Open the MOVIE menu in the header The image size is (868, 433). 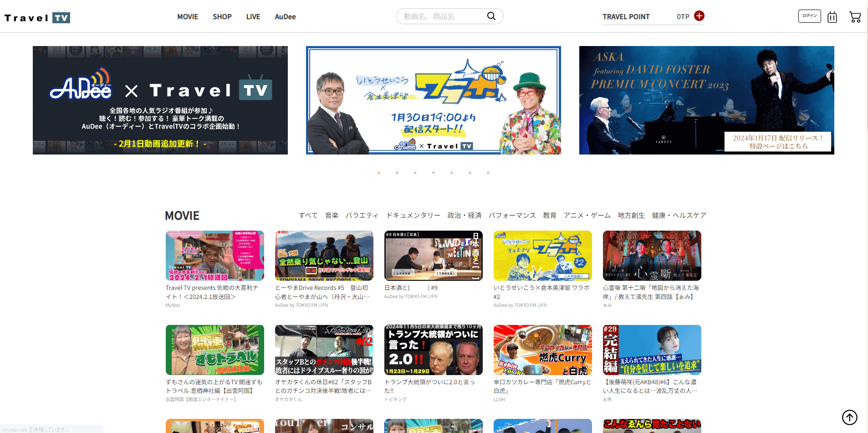188,16
